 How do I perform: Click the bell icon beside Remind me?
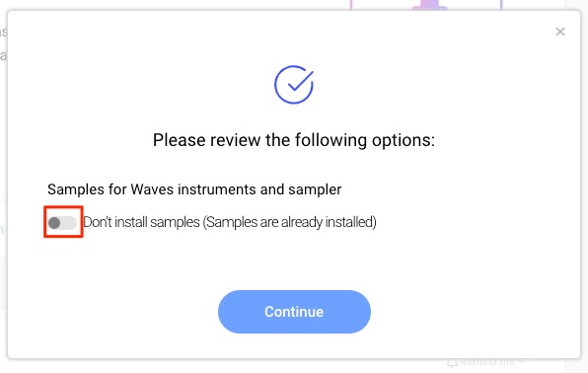point(452,363)
